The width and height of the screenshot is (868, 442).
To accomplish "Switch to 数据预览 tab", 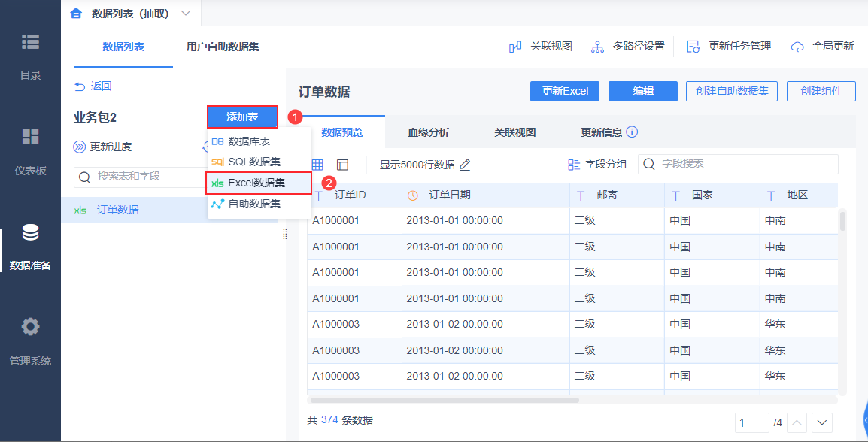I will tap(342, 132).
